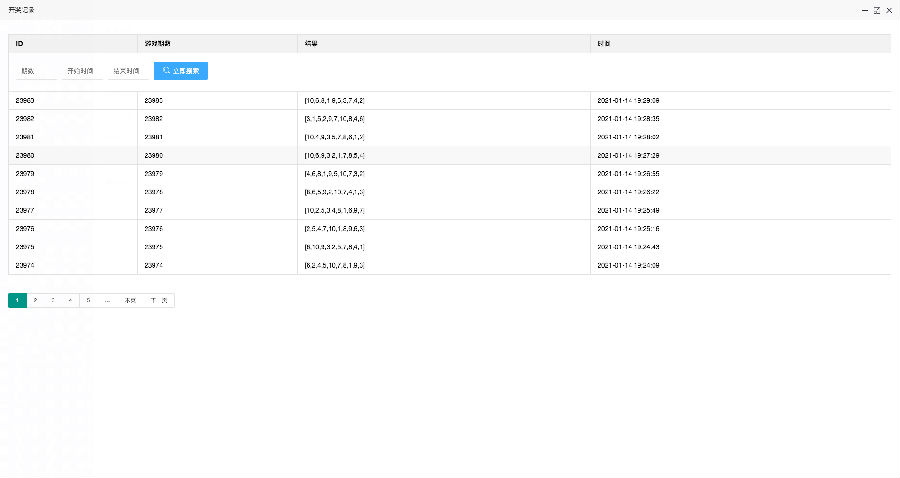
Task: Open the start time filter field
Action: point(80,71)
